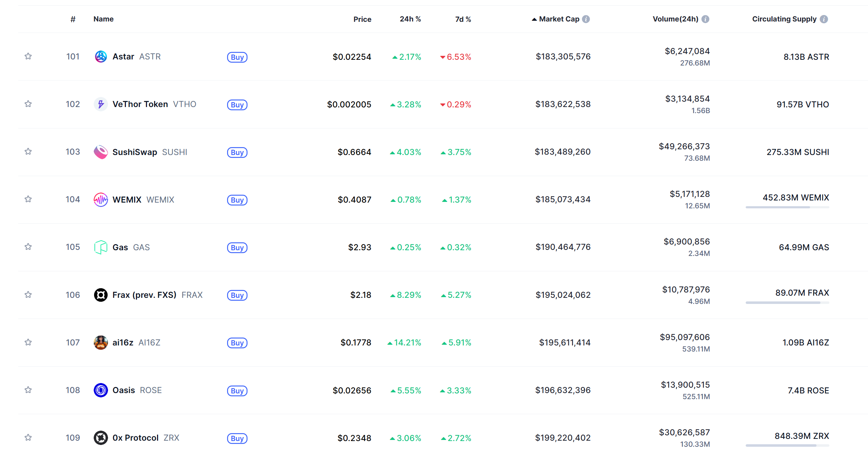Click Frax 24h change 8.29%
The height and width of the screenshot is (460, 868).
406,295
